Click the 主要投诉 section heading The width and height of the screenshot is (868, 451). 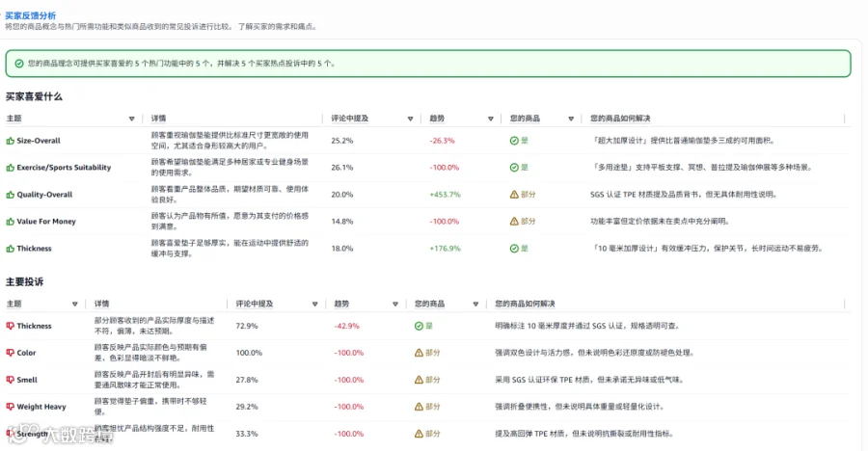(x=24, y=281)
